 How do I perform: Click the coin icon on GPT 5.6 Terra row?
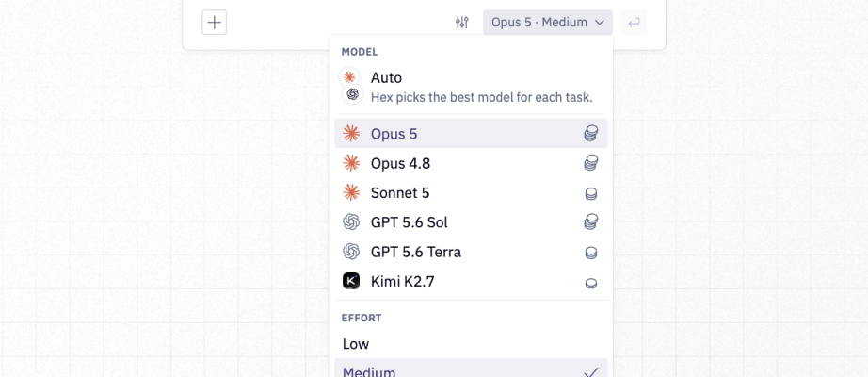591,254
